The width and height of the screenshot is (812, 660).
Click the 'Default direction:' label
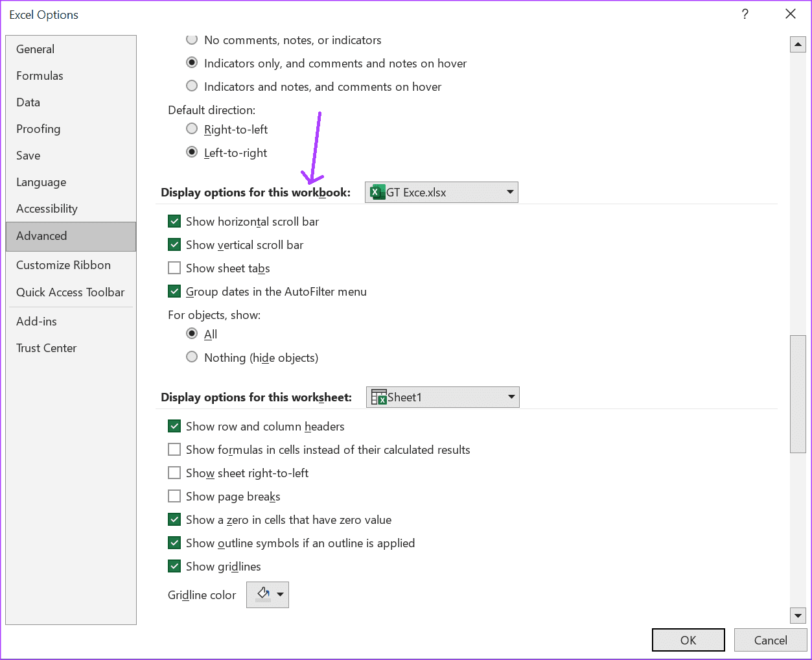[x=212, y=110]
